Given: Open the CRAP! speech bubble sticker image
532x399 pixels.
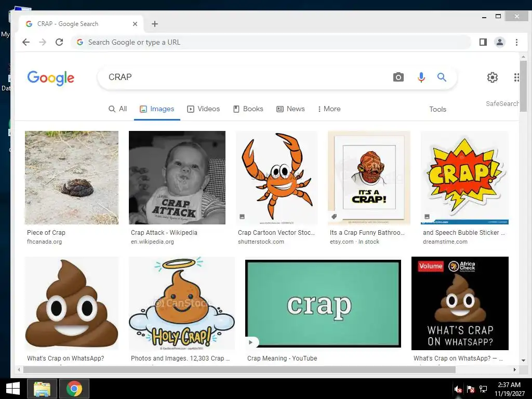Looking at the screenshot, I should [465, 178].
